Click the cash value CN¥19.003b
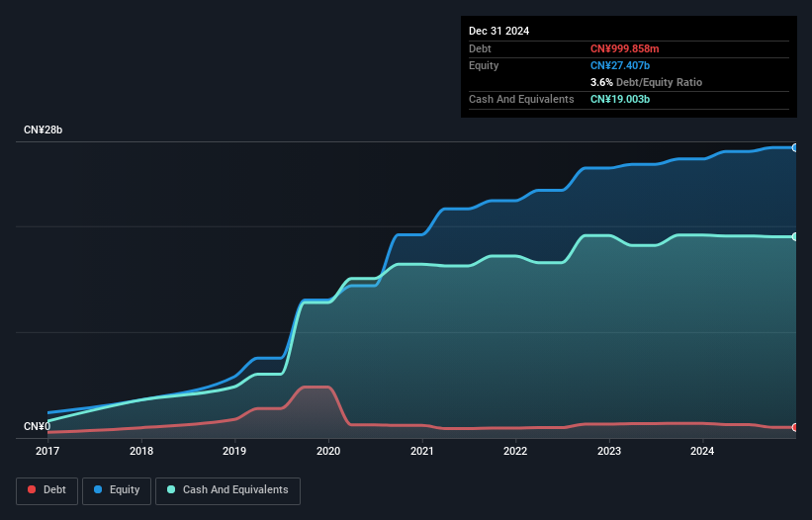The width and height of the screenshot is (812, 520). coord(620,99)
